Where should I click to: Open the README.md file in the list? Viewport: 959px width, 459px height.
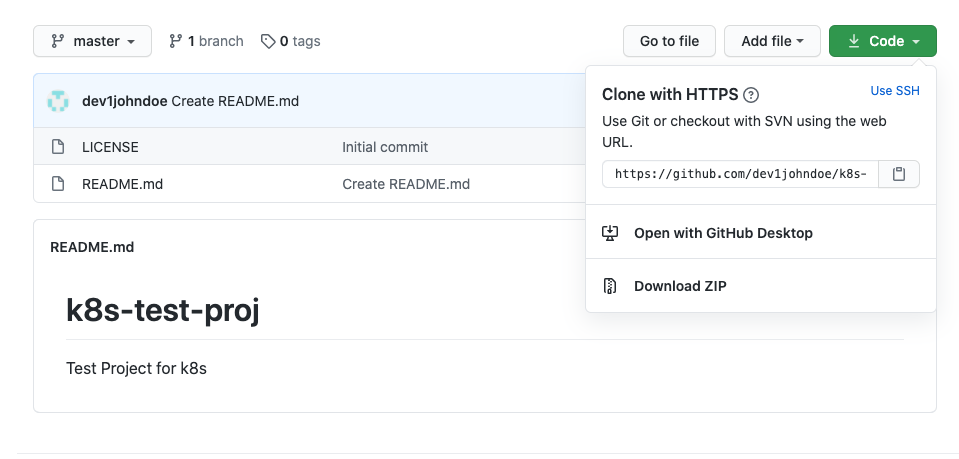[x=122, y=184]
